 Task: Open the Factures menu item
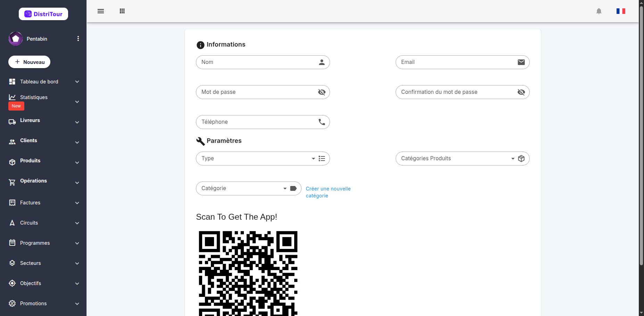click(43, 203)
